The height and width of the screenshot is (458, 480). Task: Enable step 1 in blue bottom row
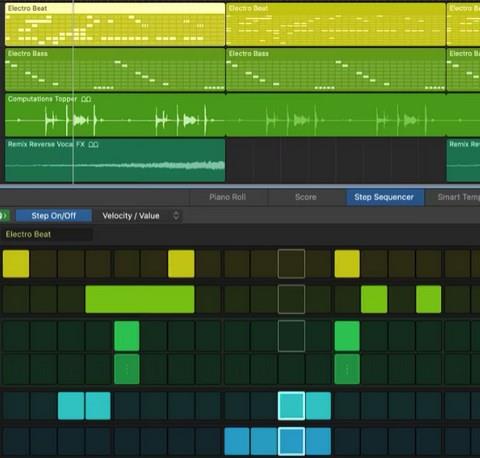pos(16,441)
